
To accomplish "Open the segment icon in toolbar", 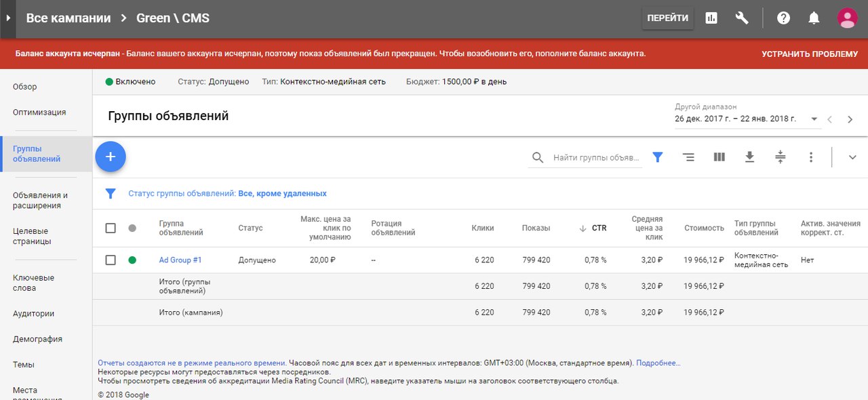I will (688, 157).
